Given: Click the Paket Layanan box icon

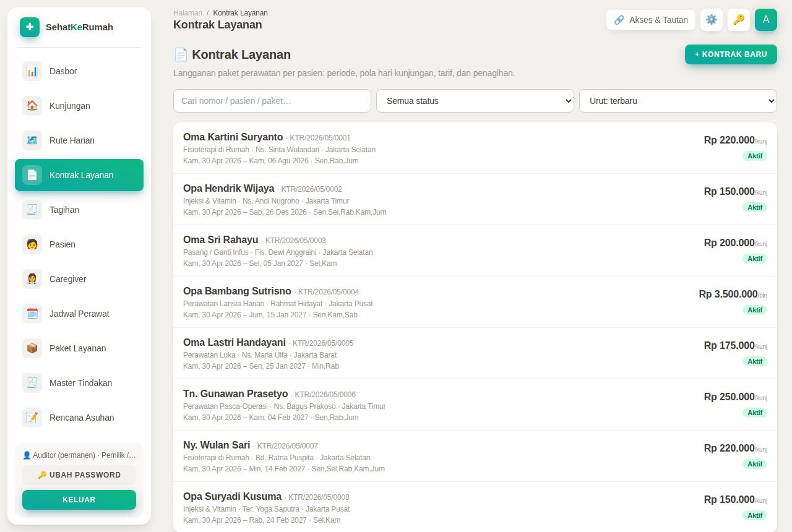Looking at the screenshot, I should [x=32, y=348].
